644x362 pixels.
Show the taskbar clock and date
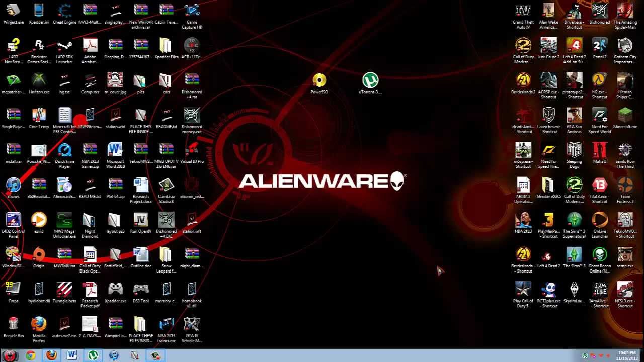click(x=627, y=355)
